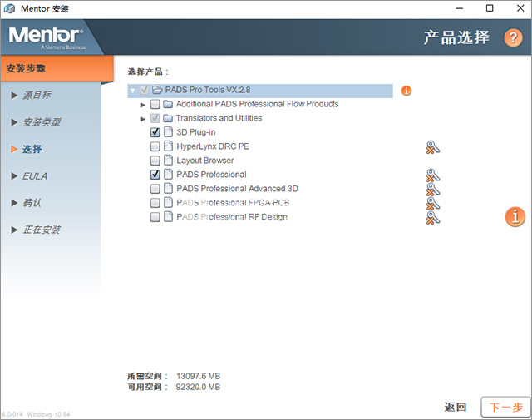The image size is (532, 420).
Task: Select the PADS Professional FPGA-PCB label
Action: [x=233, y=203]
